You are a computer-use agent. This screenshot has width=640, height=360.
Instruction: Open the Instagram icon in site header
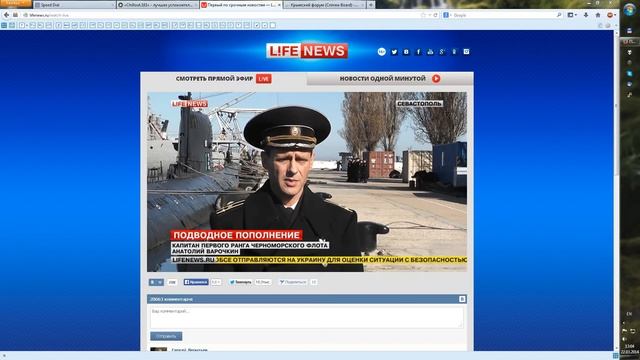[x=466, y=52]
